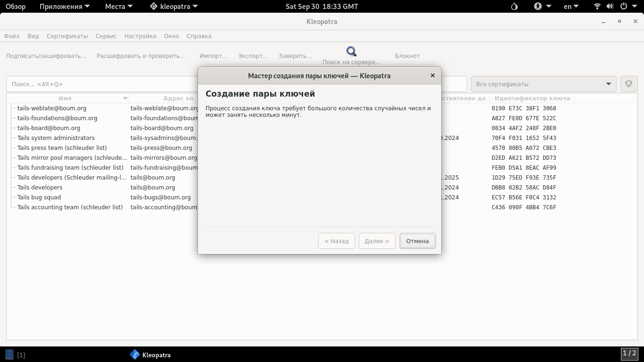The image size is (644, 362).
Task: Click the Tor onion status icon
Action: [514, 7]
